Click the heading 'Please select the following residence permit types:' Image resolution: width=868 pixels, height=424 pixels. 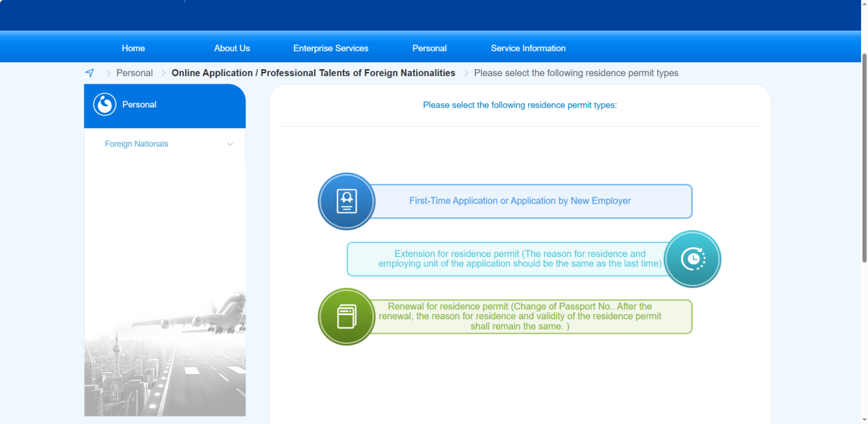[x=520, y=105]
